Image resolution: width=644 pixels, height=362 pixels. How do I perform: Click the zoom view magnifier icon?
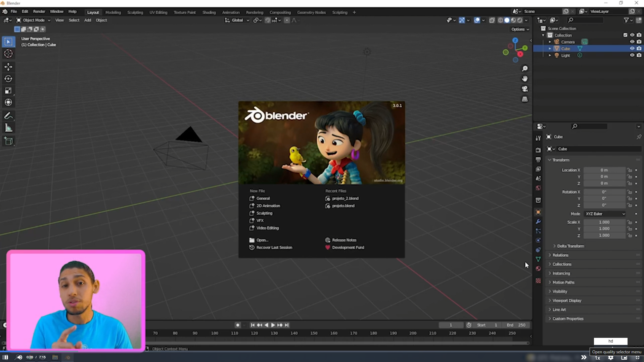click(524, 68)
